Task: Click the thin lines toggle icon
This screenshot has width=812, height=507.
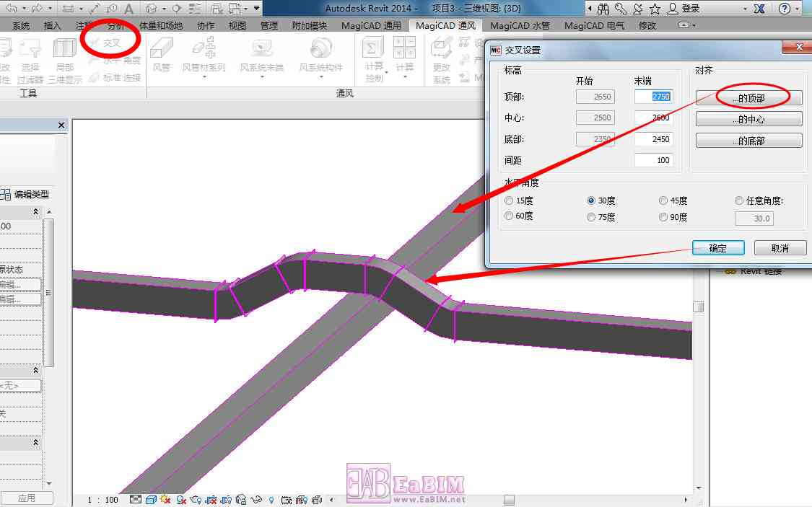Action: (195, 8)
